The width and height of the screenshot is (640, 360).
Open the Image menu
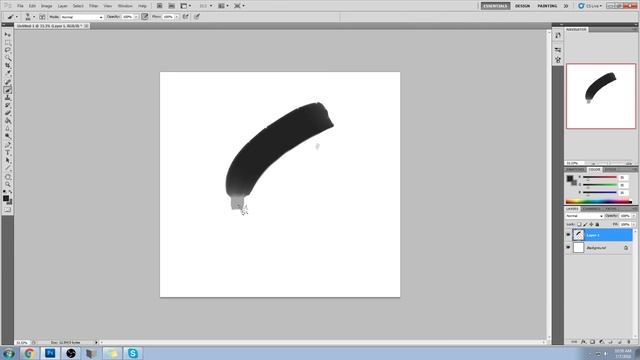point(47,6)
